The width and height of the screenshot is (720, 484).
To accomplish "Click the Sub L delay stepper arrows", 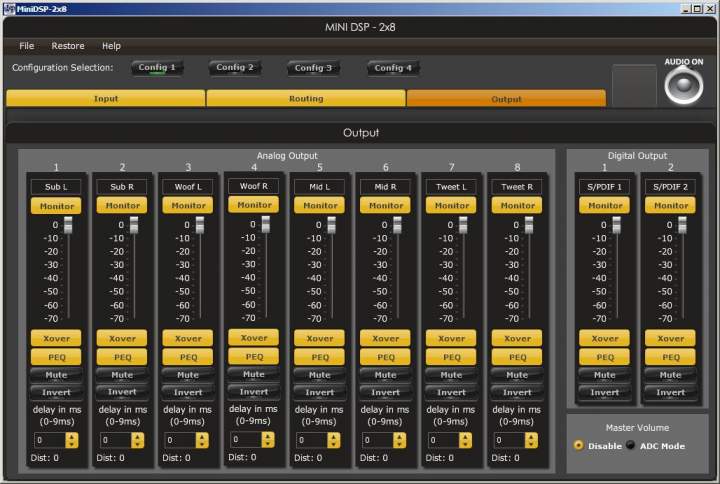I will coord(72,440).
